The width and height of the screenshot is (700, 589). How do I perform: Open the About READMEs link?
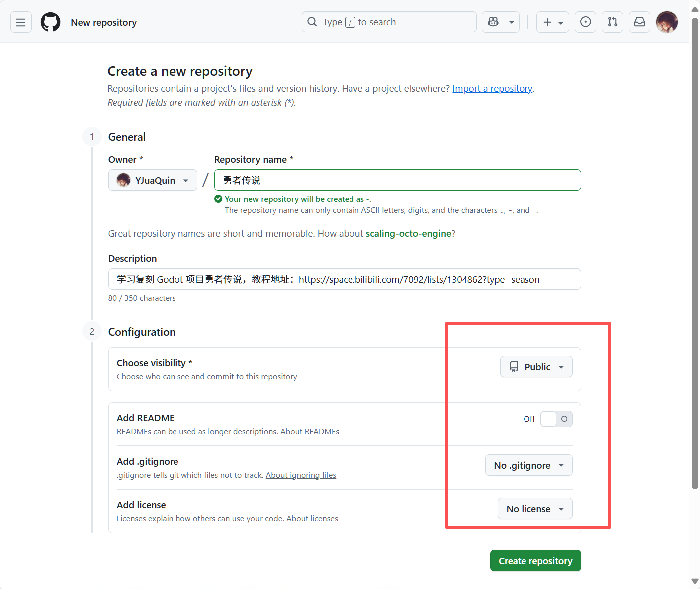coord(309,432)
